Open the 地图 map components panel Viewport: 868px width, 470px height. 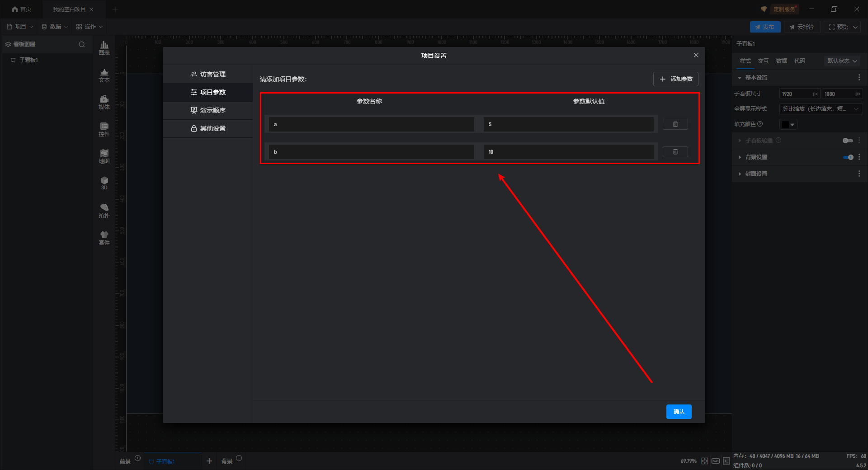(104, 156)
